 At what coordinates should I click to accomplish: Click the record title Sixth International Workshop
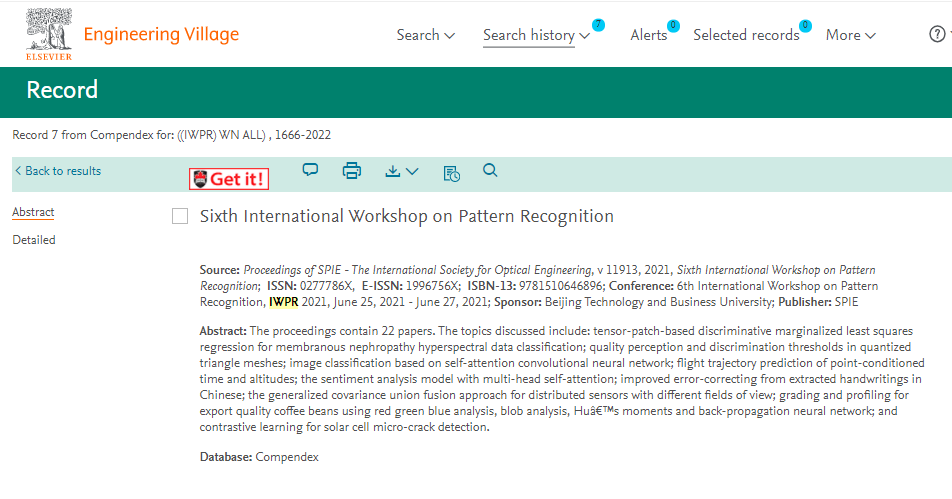click(406, 216)
